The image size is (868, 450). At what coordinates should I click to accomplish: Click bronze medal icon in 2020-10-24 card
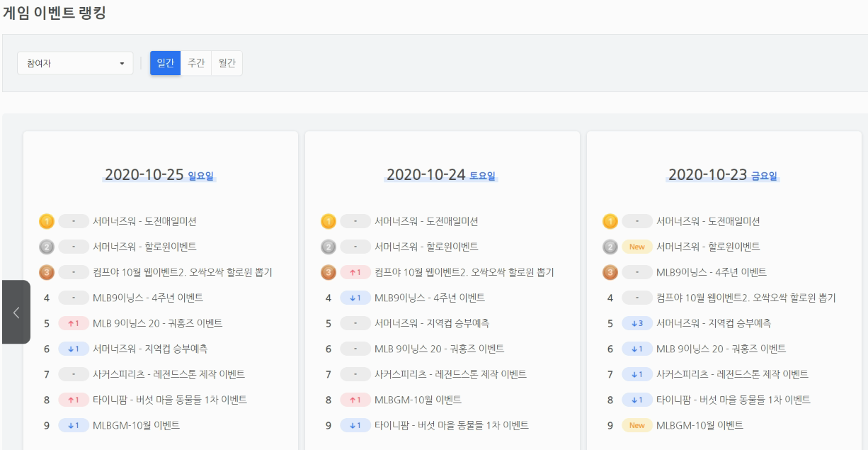[x=329, y=272]
